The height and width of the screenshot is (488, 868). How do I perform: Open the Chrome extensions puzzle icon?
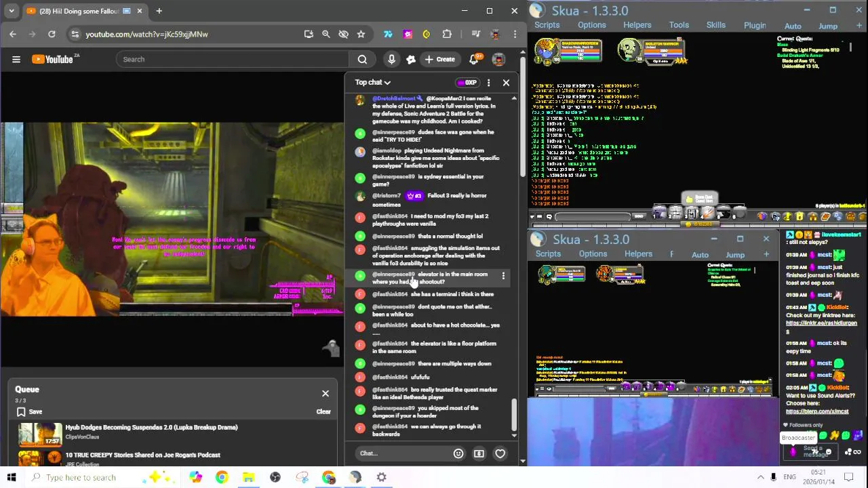click(447, 34)
